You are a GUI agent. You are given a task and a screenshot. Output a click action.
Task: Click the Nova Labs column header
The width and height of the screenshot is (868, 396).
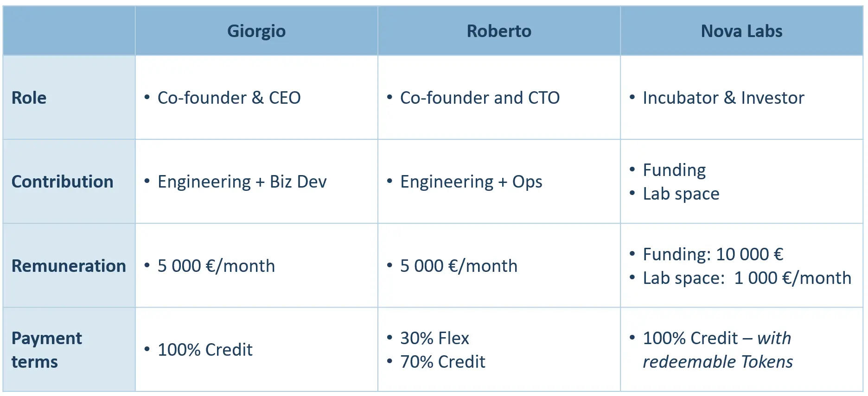(x=741, y=31)
